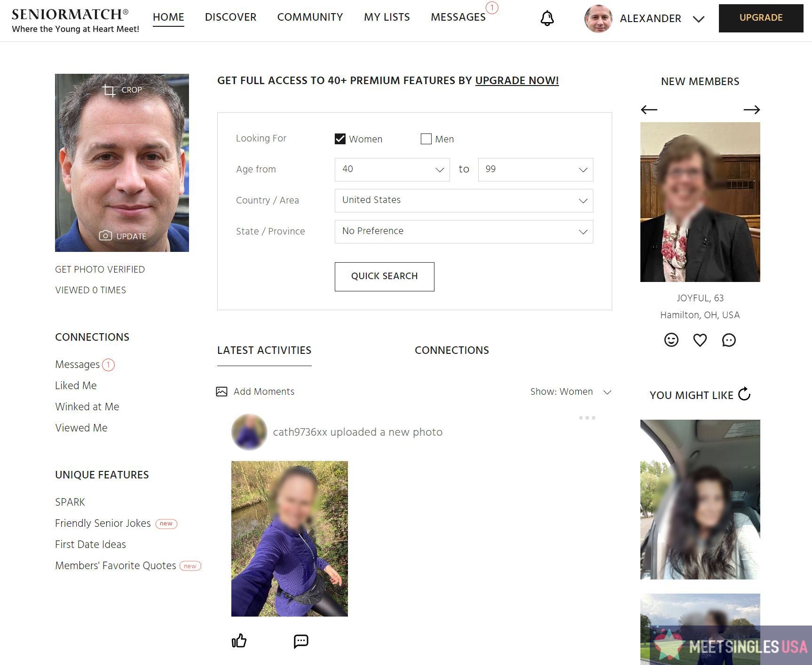Viewport: 812px width, 665px height.
Task: Comment on cath9736xx's uploaded photo
Action: [301, 641]
